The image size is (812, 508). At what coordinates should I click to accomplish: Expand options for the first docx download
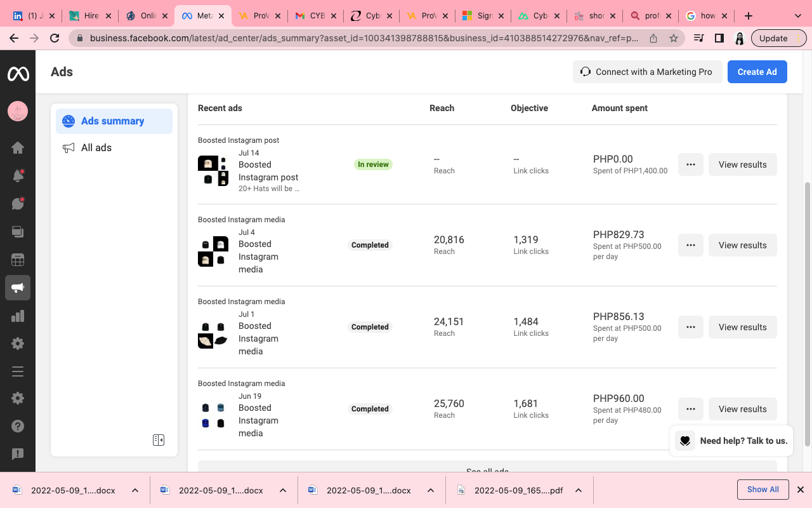click(x=135, y=490)
